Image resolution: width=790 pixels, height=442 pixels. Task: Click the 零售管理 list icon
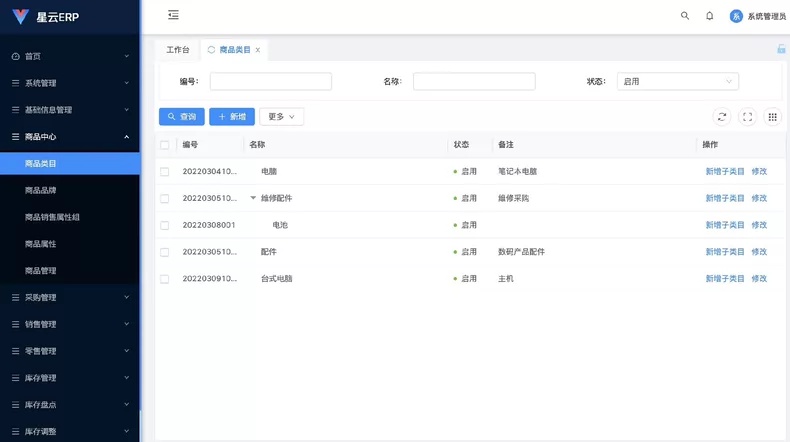pyautogui.click(x=16, y=351)
